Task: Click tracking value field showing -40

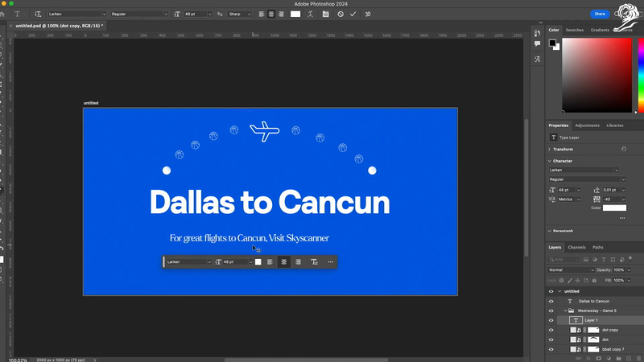Action: [611, 200]
